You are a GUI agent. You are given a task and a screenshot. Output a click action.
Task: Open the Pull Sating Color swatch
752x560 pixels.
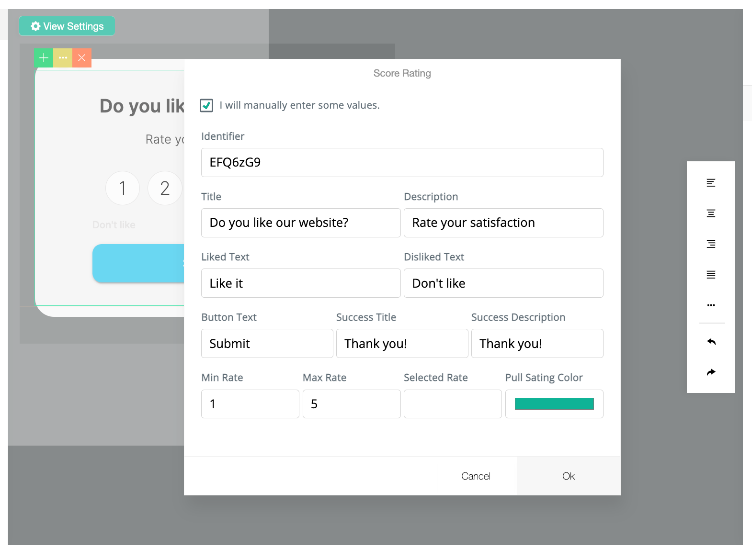click(x=554, y=404)
